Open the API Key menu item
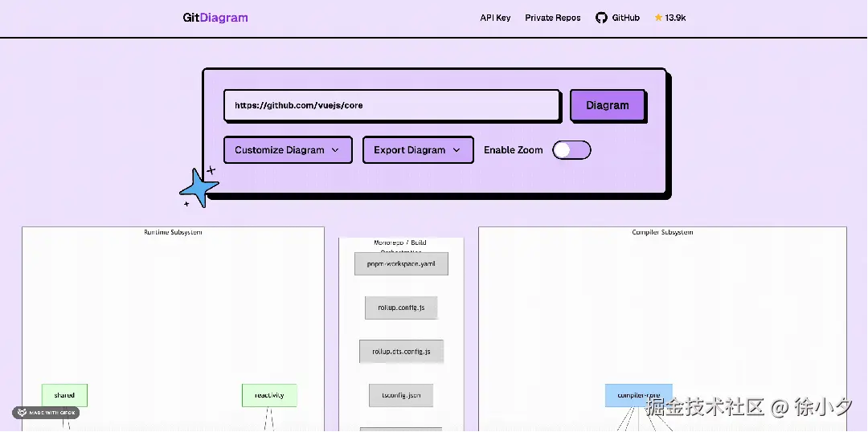Image resolution: width=868 pixels, height=432 pixels. click(x=495, y=18)
